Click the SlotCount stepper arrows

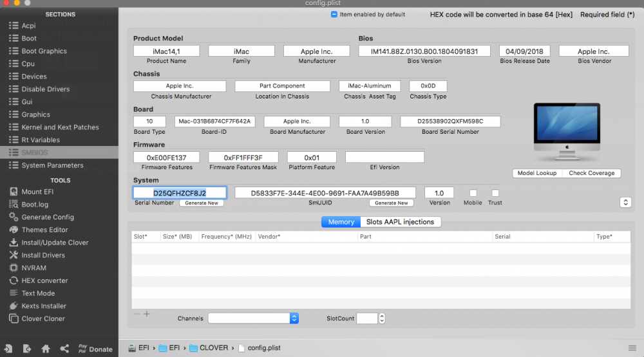pyautogui.click(x=382, y=318)
